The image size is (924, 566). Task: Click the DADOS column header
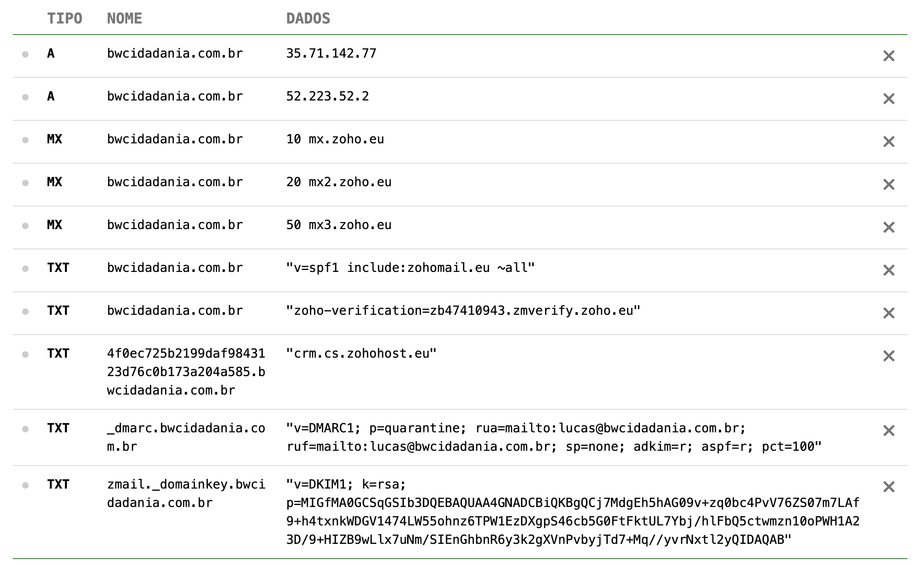[x=308, y=18]
